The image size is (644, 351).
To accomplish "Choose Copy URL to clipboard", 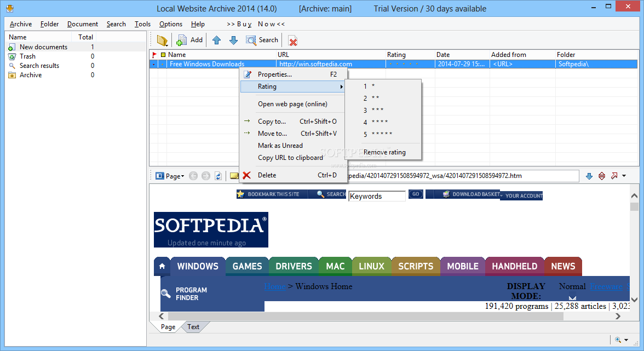I will [294, 158].
